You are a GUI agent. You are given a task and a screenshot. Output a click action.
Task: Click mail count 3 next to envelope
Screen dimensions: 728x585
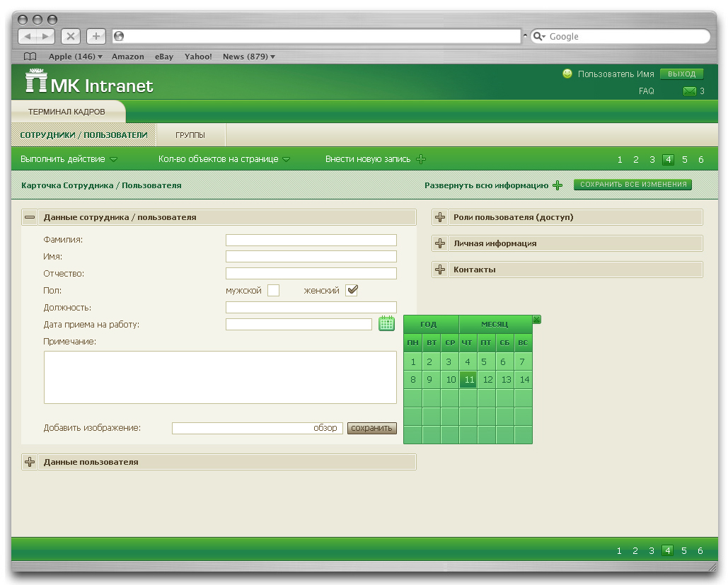coord(702,91)
